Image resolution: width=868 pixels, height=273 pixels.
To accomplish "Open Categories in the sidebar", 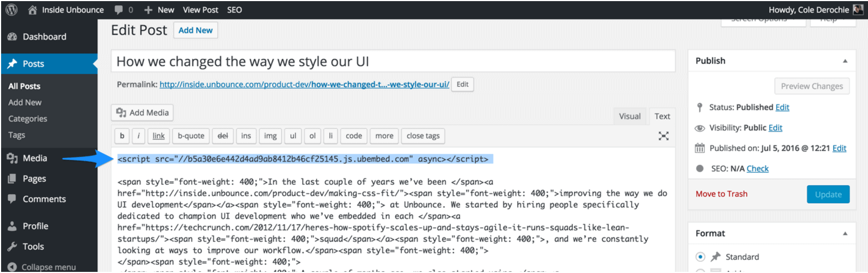I will click(x=28, y=118).
